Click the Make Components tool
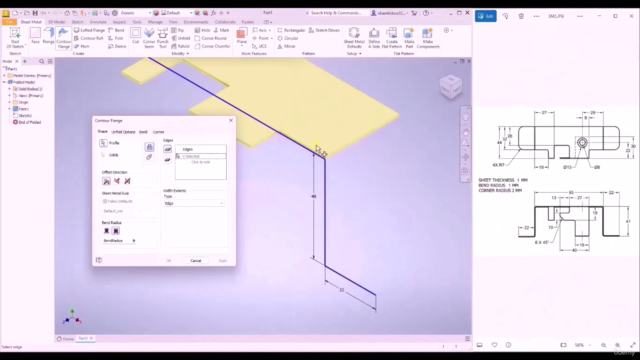The image size is (640, 360). (428, 38)
